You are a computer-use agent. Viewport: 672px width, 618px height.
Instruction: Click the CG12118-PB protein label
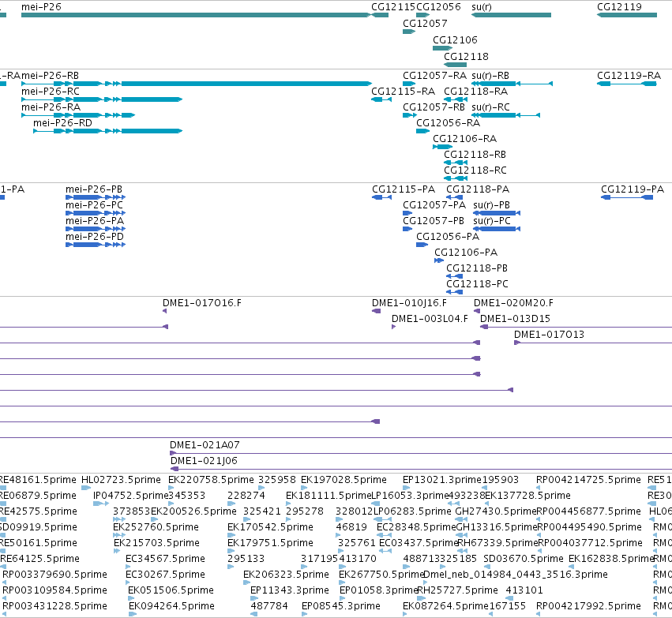click(x=477, y=268)
